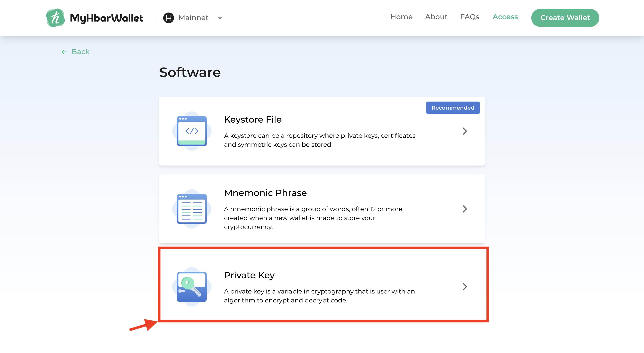Click the Mnemonic Phrase chevron arrow
This screenshot has width=644, height=353.
click(x=464, y=209)
